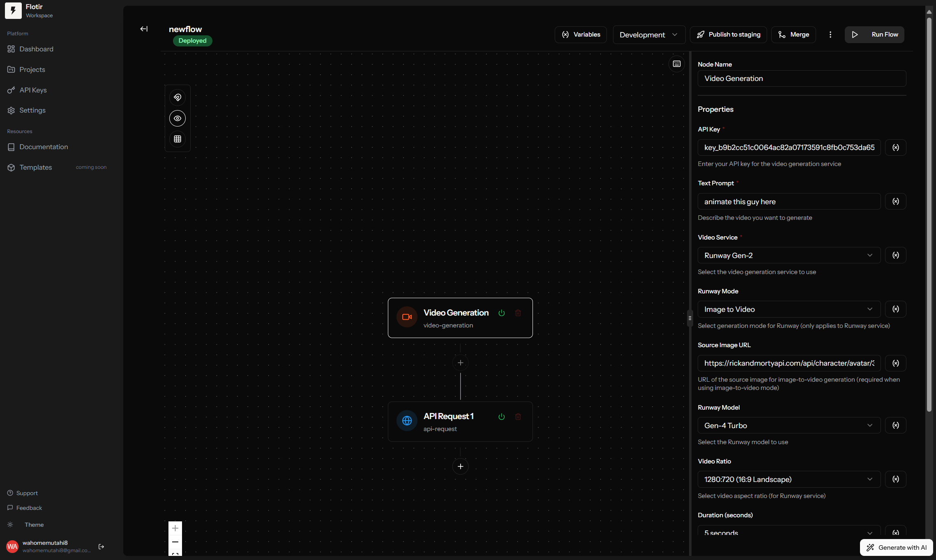Go to Dashboard in sidebar

coord(36,49)
